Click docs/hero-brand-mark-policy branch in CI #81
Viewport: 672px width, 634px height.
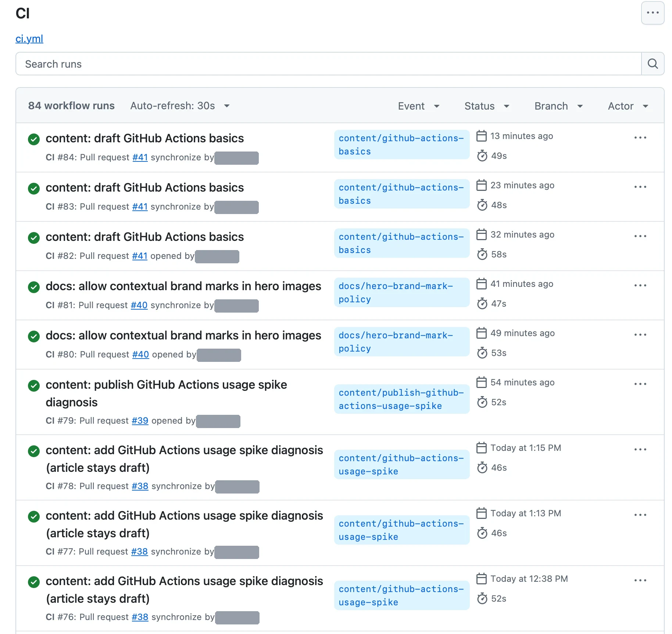point(402,292)
